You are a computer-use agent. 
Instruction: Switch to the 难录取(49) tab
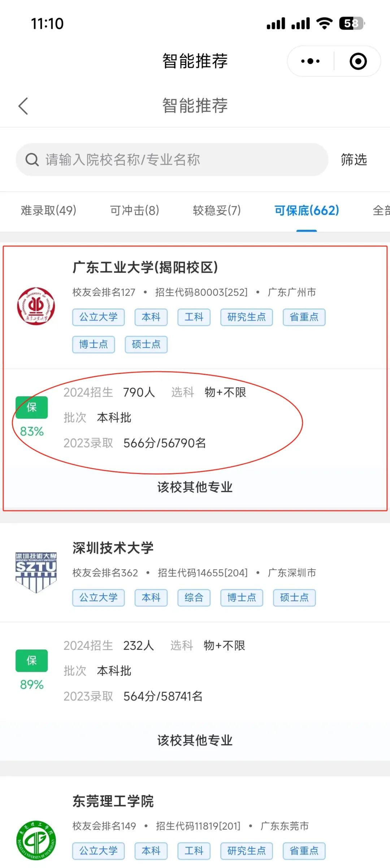(48, 210)
